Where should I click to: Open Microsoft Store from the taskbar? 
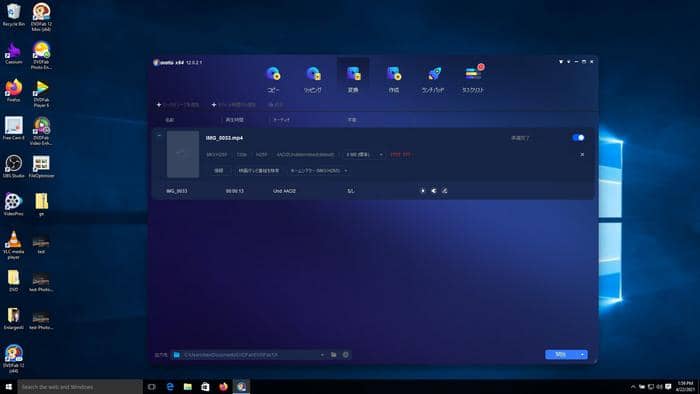point(205,386)
